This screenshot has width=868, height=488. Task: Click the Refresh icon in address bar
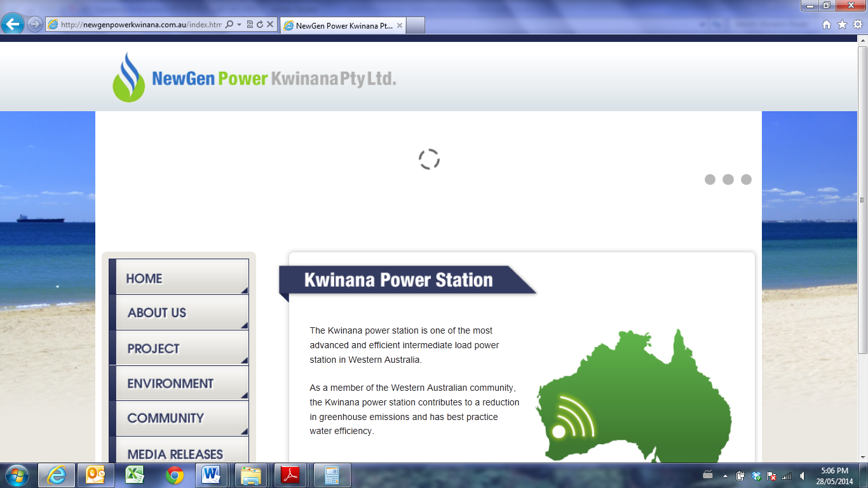tap(260, 25)
